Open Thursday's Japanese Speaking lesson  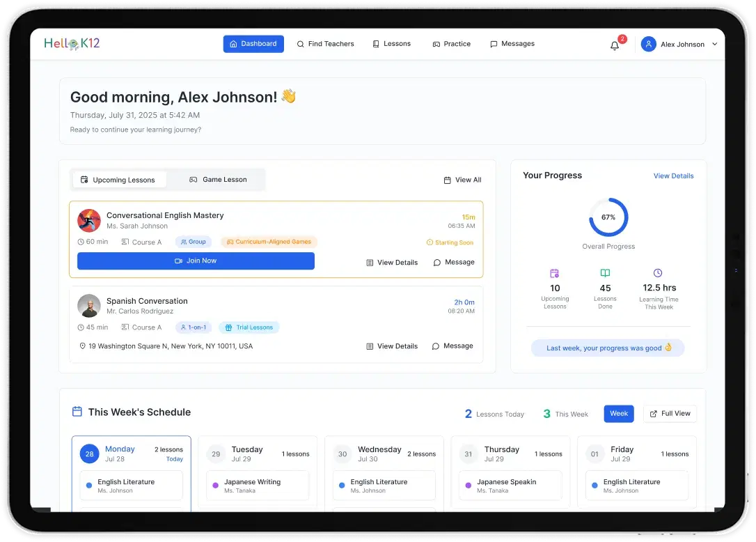[510, 486]
